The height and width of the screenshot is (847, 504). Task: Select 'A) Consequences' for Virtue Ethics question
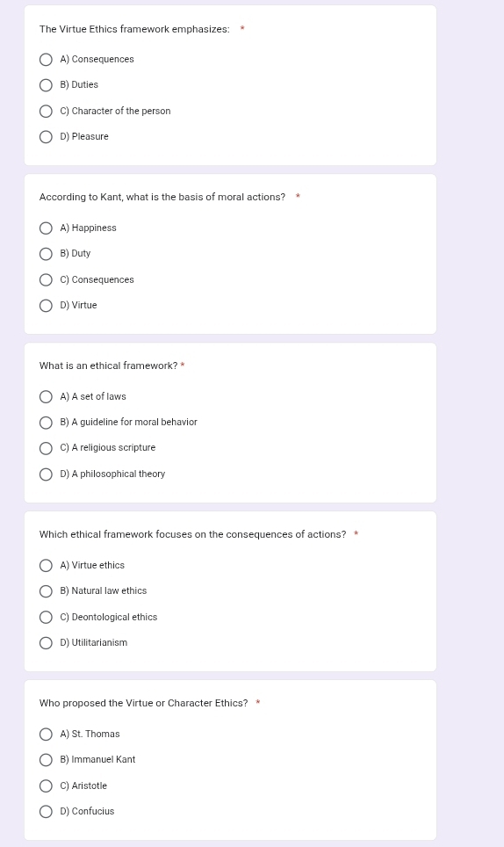[46, 60]
